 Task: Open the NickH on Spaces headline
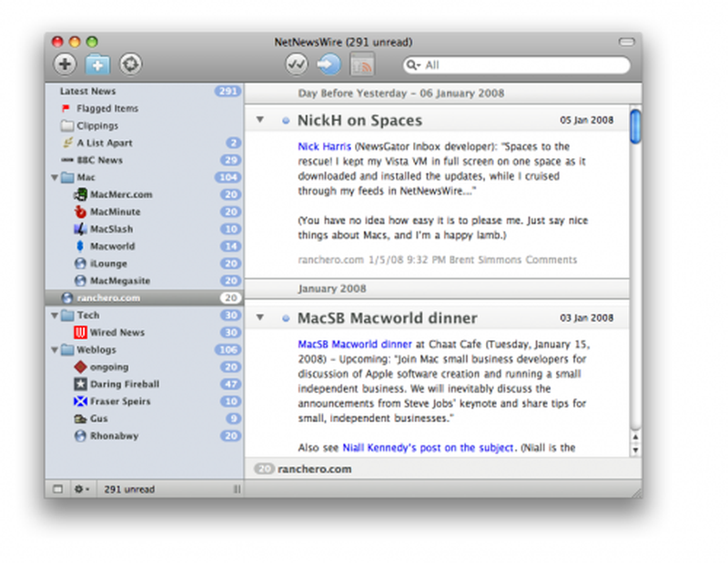pos(359,120)
